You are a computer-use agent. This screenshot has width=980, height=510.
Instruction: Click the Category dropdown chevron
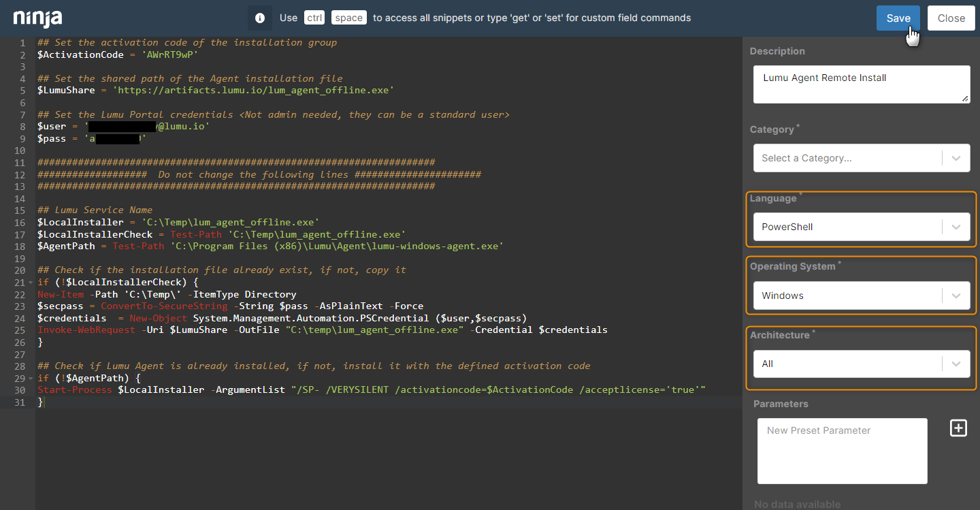[955, 157]
